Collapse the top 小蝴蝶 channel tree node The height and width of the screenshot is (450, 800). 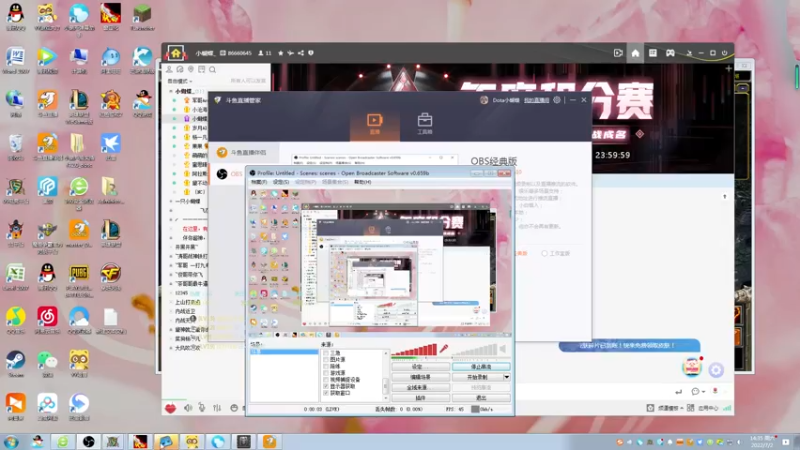(x=171, y=91)
